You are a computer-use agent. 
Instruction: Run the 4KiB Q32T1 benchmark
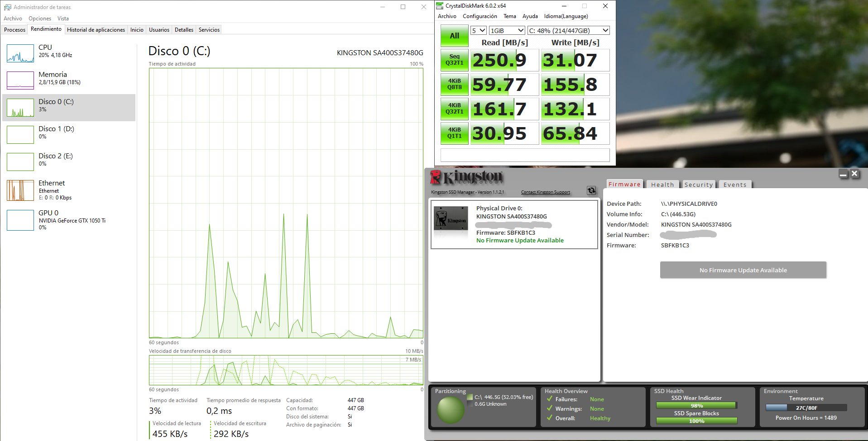[x=455, y=109]
